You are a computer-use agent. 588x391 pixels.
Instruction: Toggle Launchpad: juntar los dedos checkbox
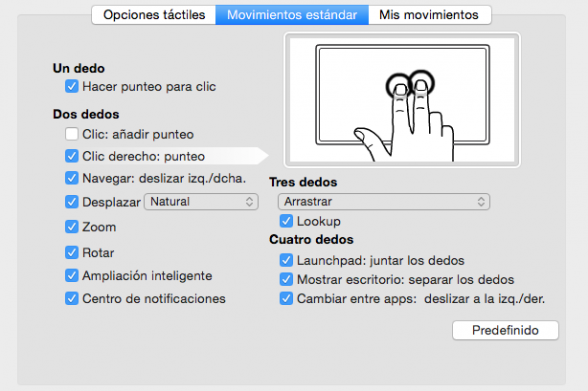286,260
